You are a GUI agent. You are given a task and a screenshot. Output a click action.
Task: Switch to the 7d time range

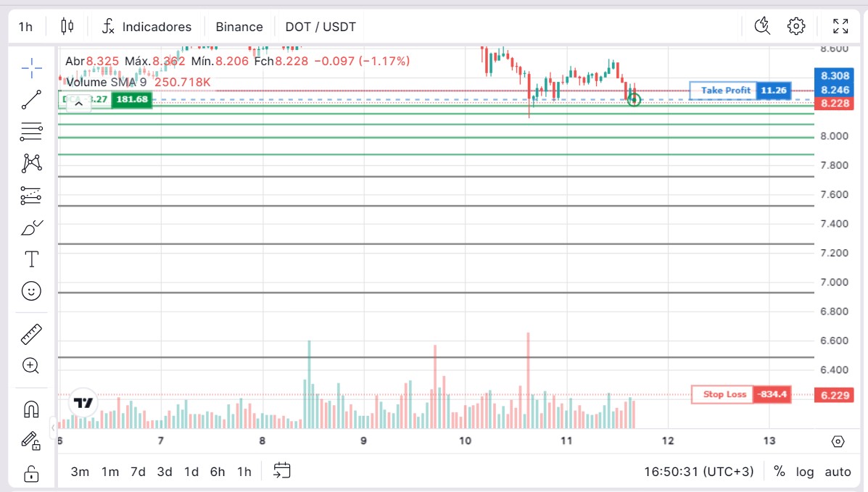(x=137, y=472)
